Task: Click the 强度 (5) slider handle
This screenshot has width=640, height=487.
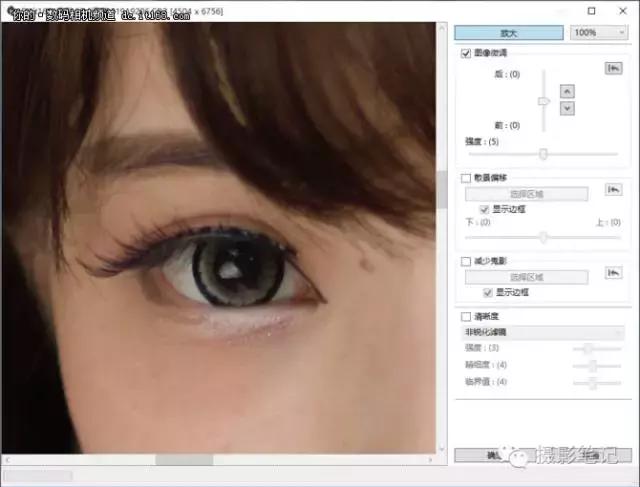Action: click(543, 154)
